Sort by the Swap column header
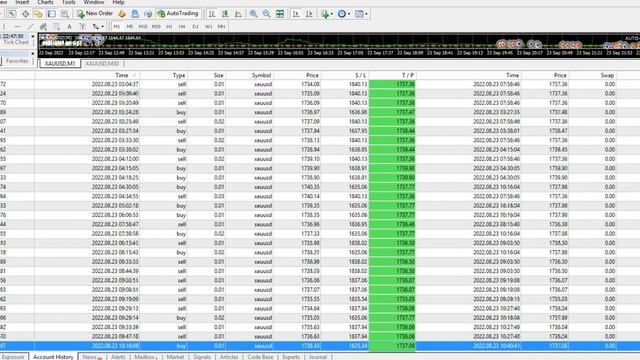Screen dimensions: 640x360 593,75
